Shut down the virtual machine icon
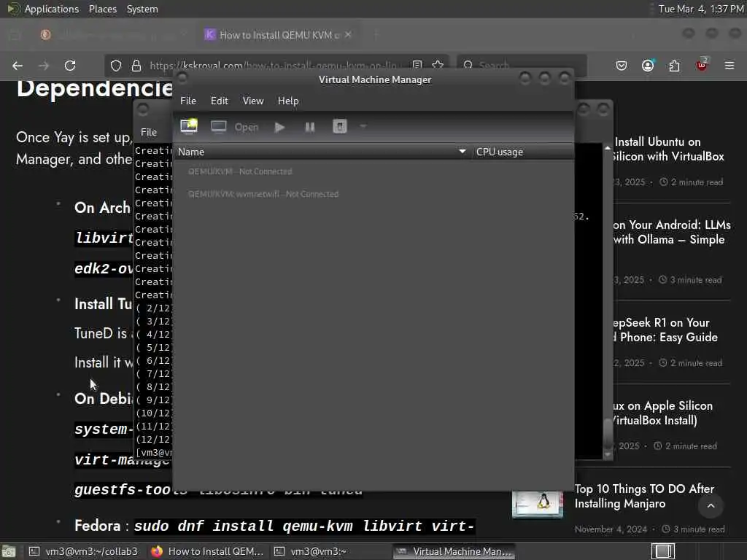The image size is (747, 560). click(x=340, y=127)
